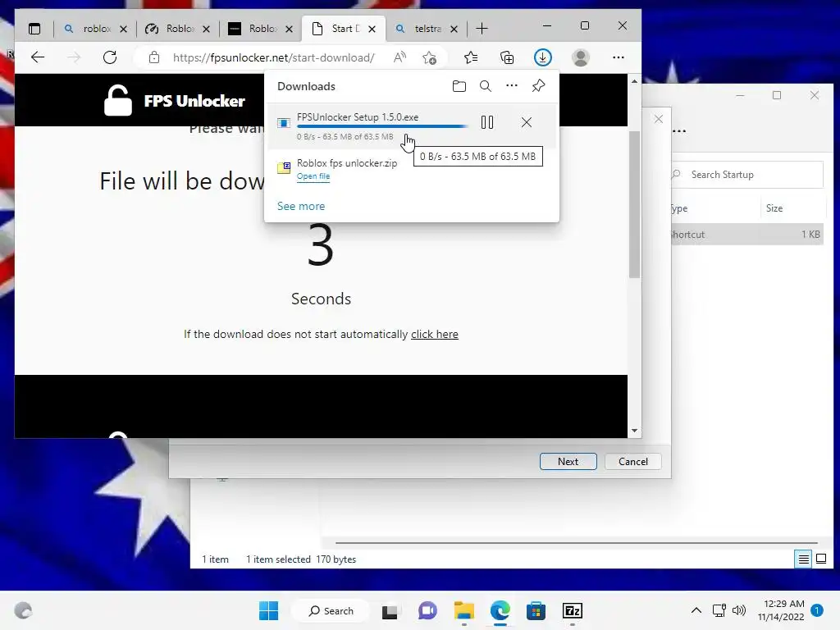Image resolution: width=840 pixels, height=630 pixels.
Task: Close the Start Download tab
Action: [372, 29]
